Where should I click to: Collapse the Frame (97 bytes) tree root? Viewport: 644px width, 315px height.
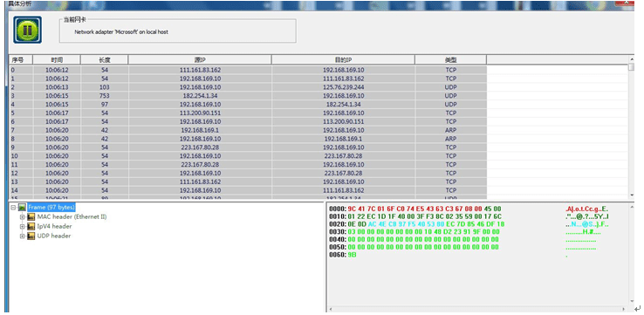point(14,208)
